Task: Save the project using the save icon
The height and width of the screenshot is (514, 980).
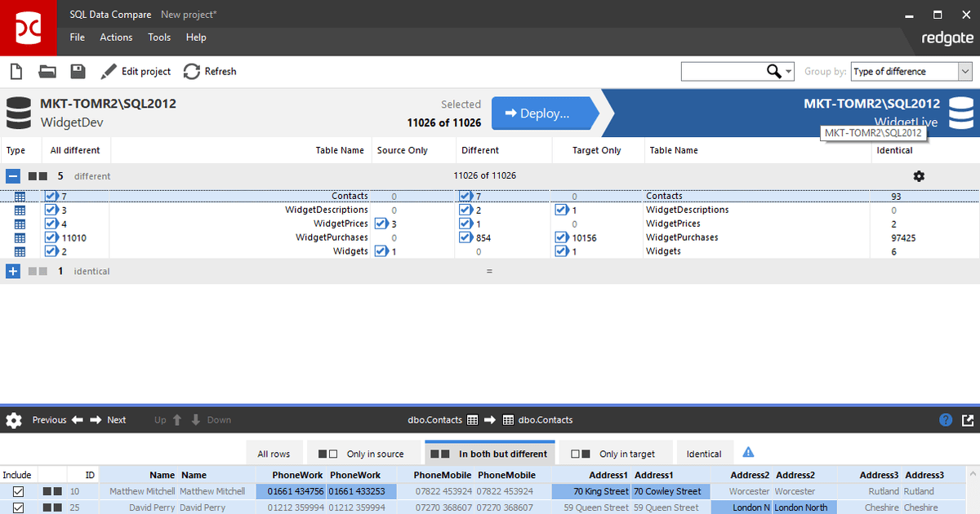Action: (77, 71)
